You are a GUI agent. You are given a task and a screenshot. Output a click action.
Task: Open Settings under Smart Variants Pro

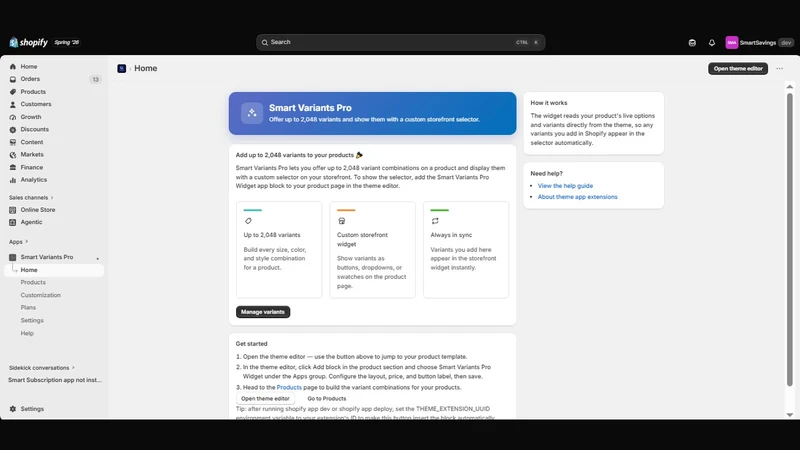coord(32,320)
